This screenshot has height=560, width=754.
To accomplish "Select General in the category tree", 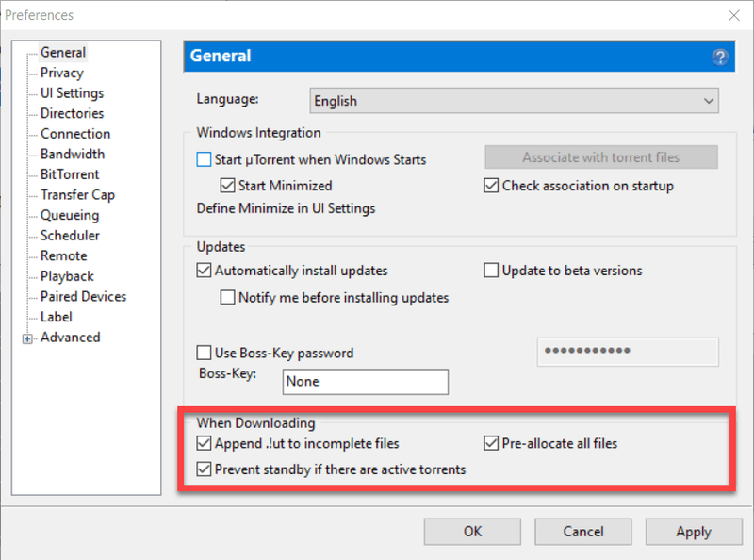I will click(63, 52).
